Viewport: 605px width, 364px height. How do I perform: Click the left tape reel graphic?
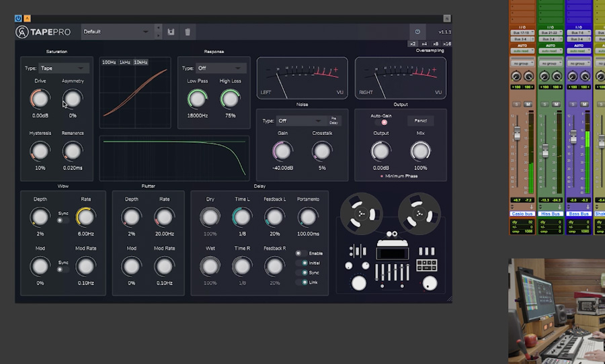pyautogui.click(x=362, y=215)
